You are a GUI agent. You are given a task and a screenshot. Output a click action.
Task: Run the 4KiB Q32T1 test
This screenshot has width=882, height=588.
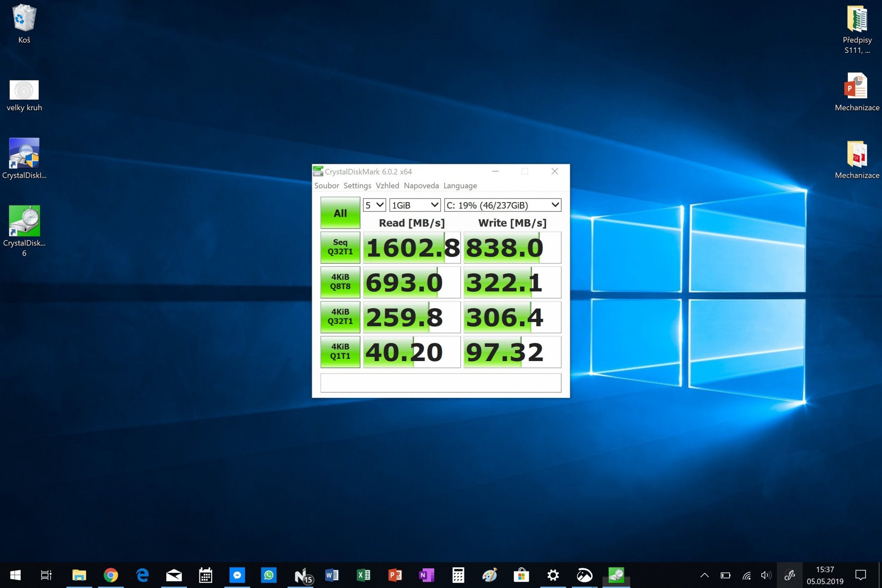pos(340,317)
